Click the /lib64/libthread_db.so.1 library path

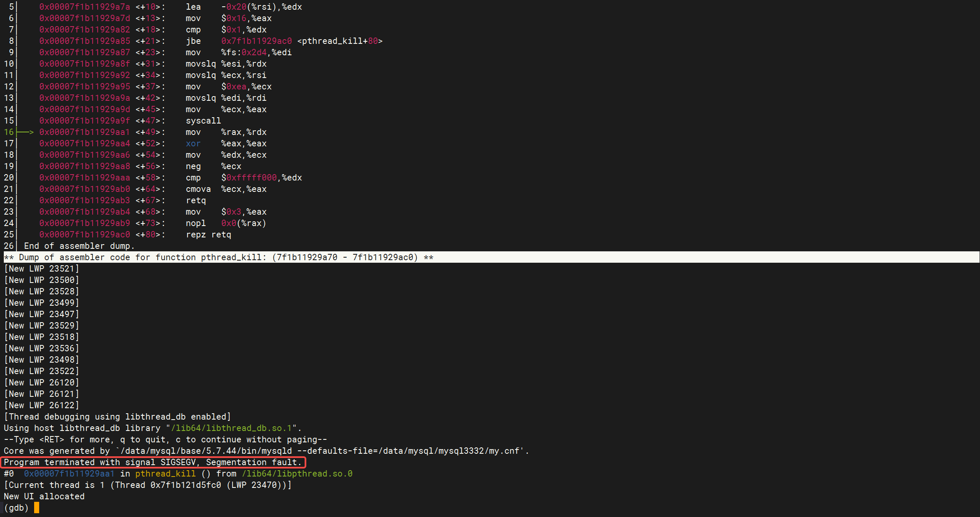231,428
